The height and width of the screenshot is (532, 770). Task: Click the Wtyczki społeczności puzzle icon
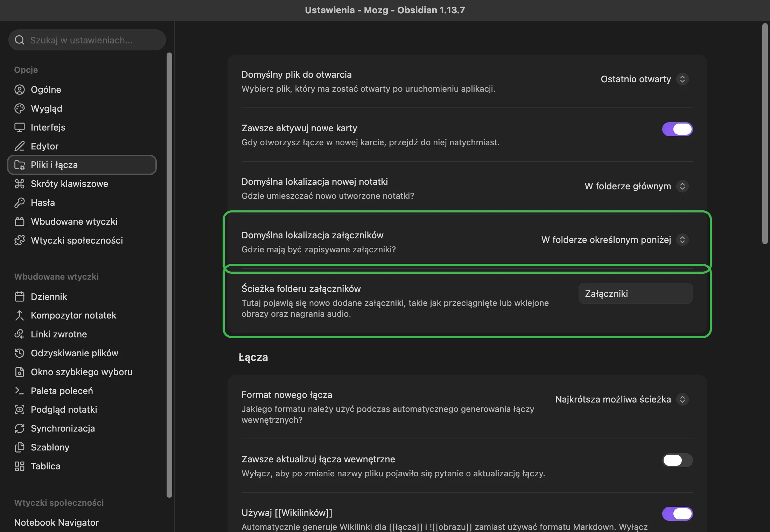pyautogui.click(x=20, y=240)
